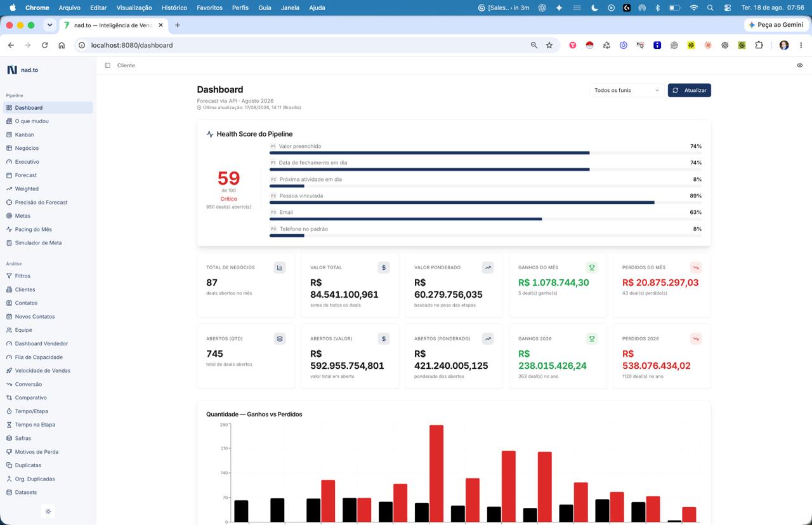812x525 pixels.
Task: Click the Datasets database icon
Action: 9,493
